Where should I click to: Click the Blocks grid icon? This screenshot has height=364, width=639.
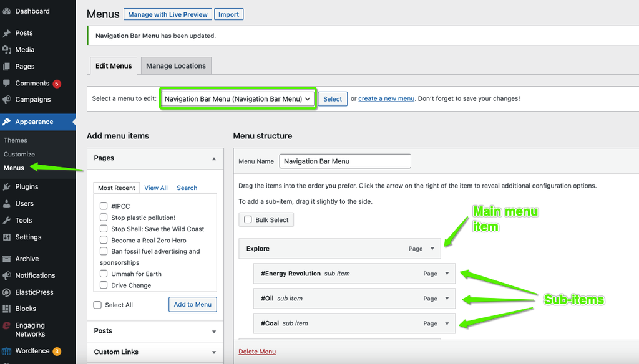coord(6,309)
